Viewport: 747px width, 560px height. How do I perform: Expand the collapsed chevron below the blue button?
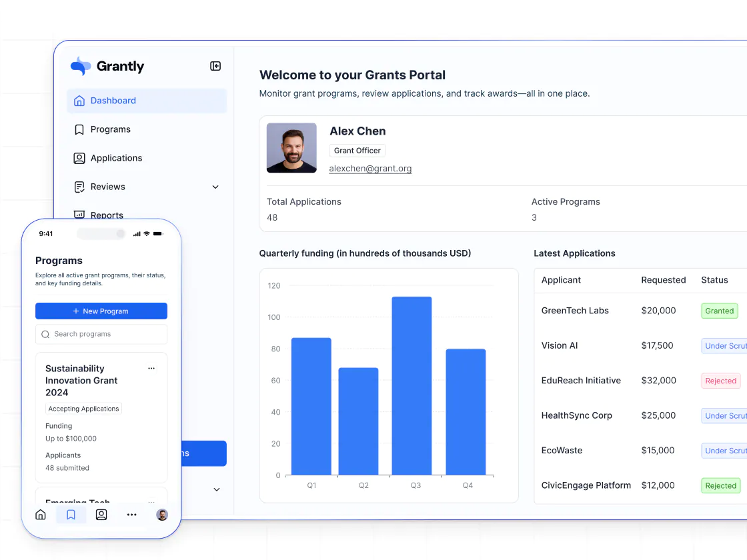(216, 489)
